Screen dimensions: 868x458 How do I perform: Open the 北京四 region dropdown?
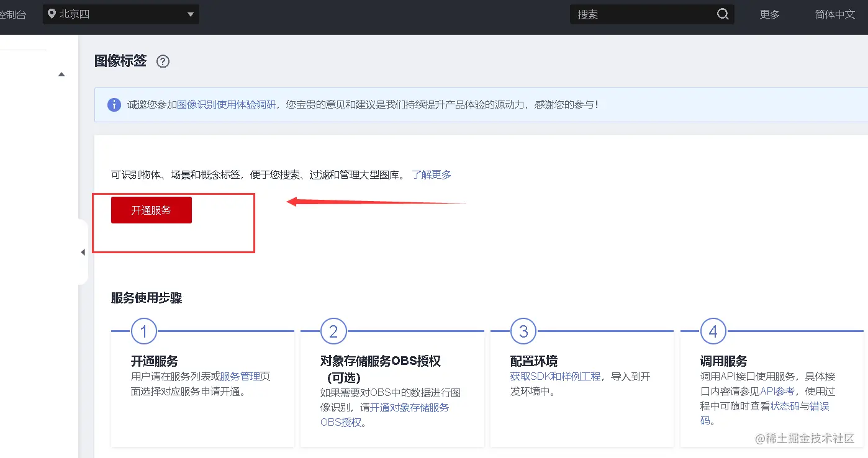point(121,14)
